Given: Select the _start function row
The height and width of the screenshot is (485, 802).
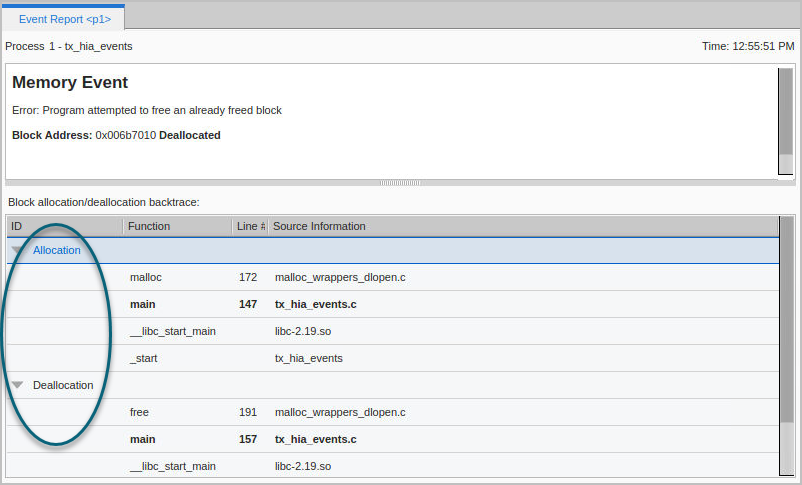Looking at the screenshot, I should coord(144,358).
